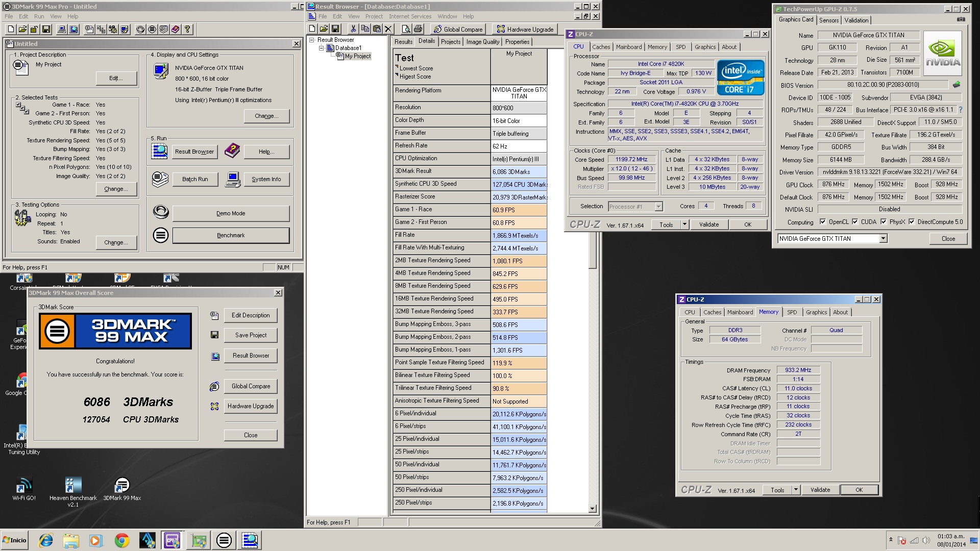Click yellow question mark icon in 3DMark toolbar

[x=187, y=29]
